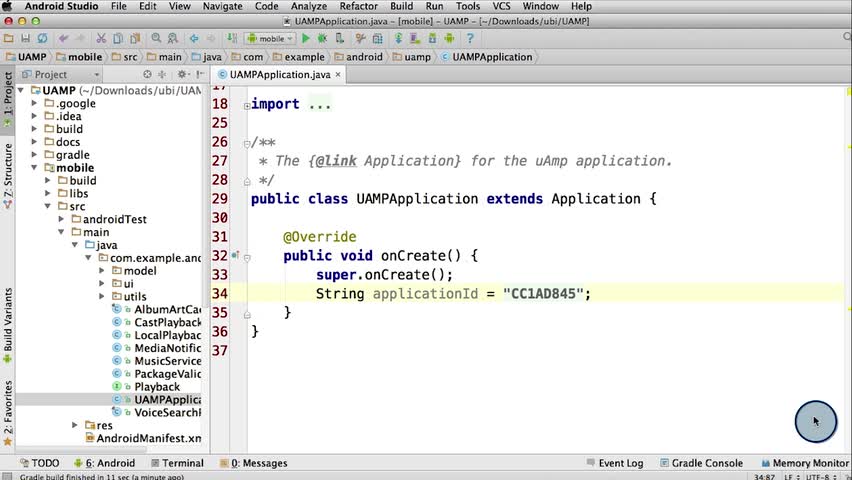Viewport: 852px width, 480px height.
Task: Open the Build menu
Action: [x=401, y=7]
